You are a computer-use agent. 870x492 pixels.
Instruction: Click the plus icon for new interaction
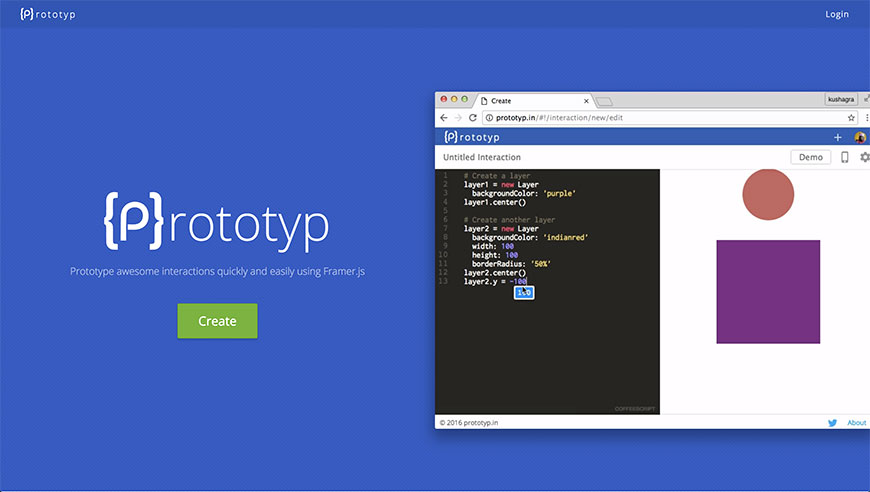click(x=837, y=138)
